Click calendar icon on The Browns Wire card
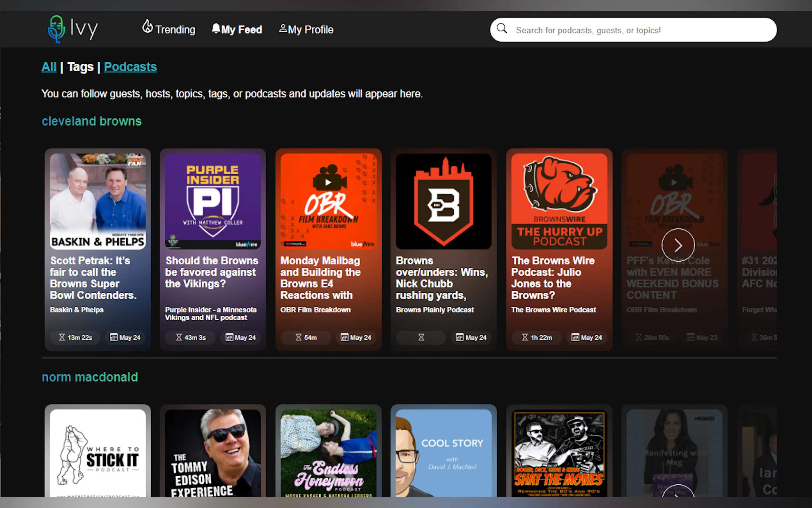The width and height of the screenshot is (812, 508). tap(575, 337)
